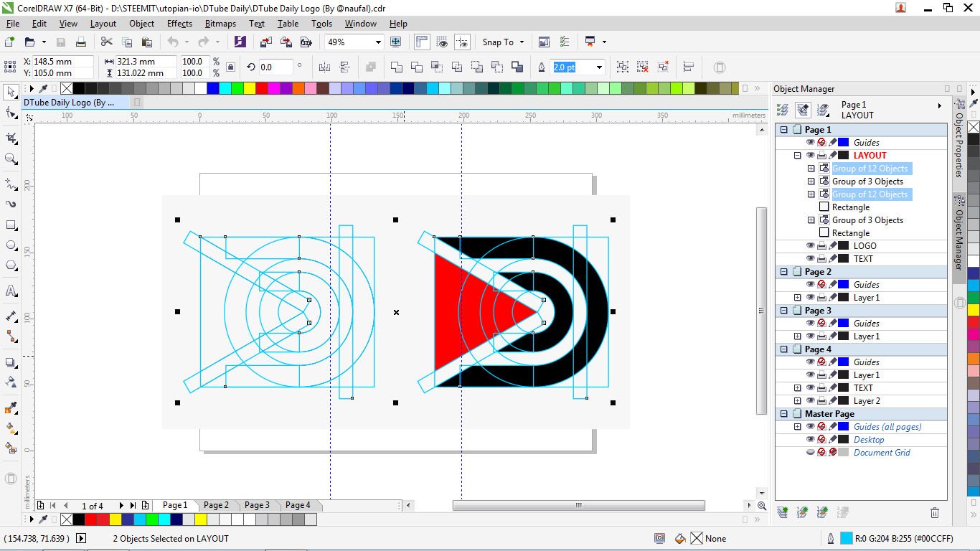Viewport: 980px width, 551px height.
Task: Select the Zoom tool in toolbox
Action: (x=11, y=159)
